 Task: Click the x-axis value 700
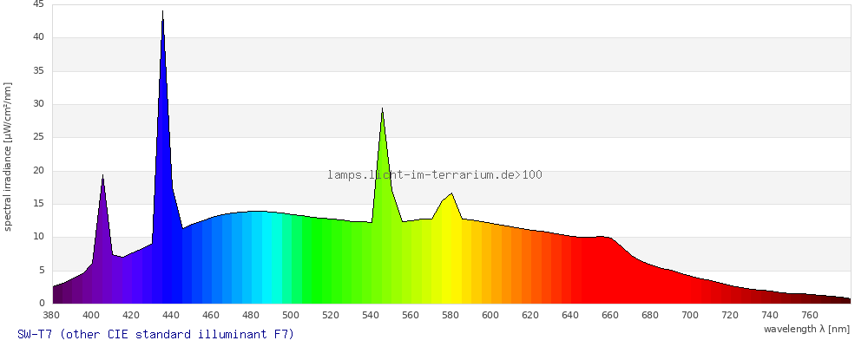pos(690,316)
